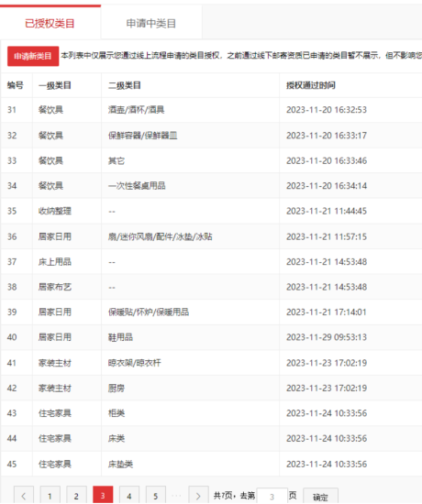Open the 申请中类目 tab

click(151, 23)
